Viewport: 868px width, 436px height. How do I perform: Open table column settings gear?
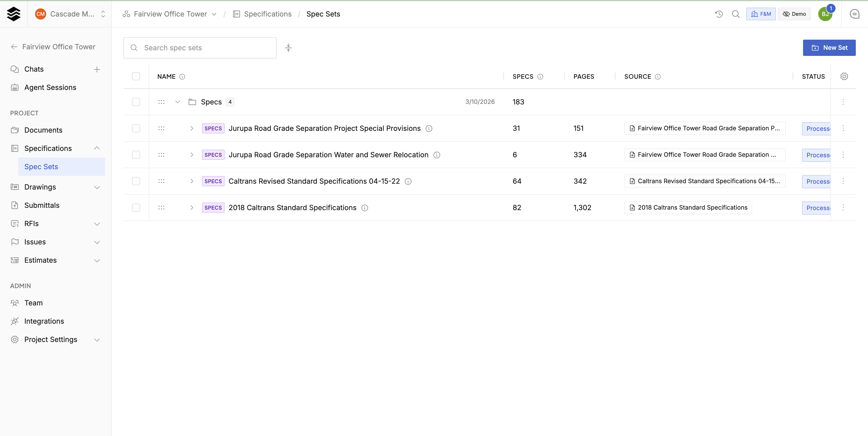click(844, 76)
